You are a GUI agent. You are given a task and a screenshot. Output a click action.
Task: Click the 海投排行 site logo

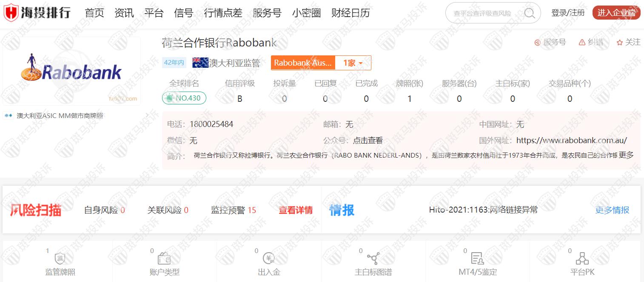pos(37,13)
